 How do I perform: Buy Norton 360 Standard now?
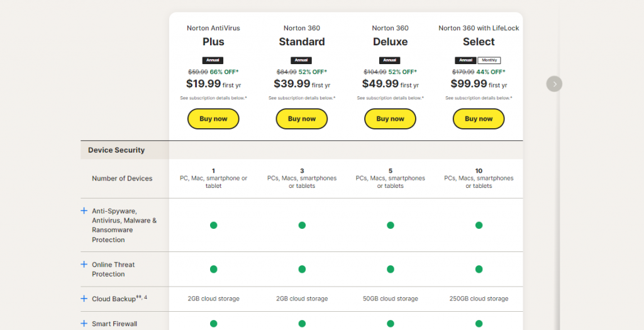(x=302, y=119)
